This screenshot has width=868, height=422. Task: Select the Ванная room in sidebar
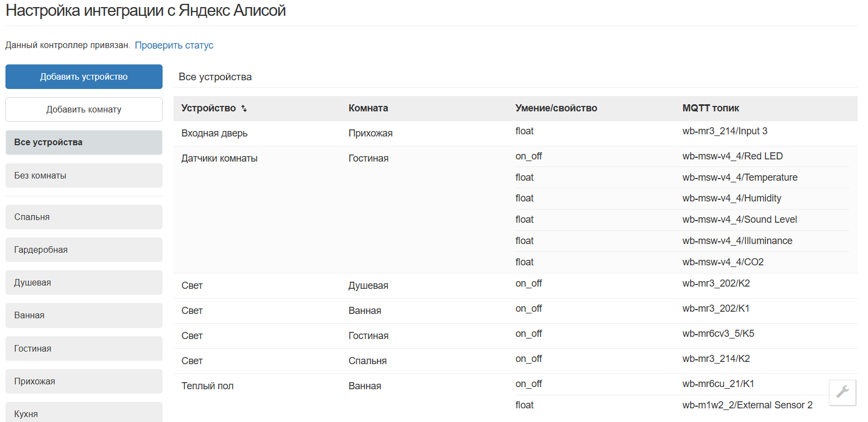tap(84, 316)
